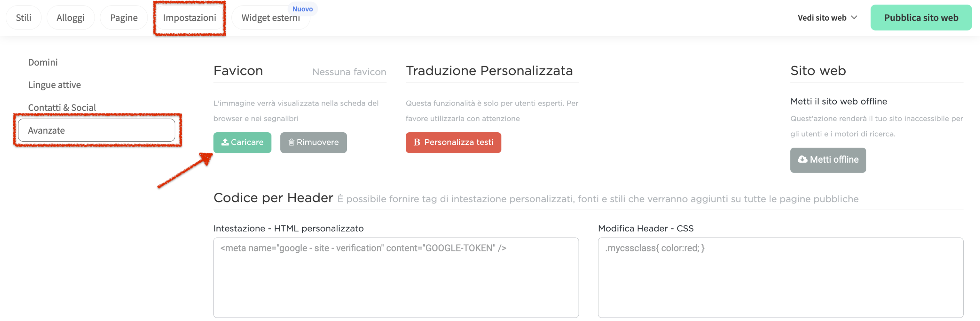Take the website offline via Metti offline
Image resolution: width=980 pixels, height=321 pixels.
(828, 159)
